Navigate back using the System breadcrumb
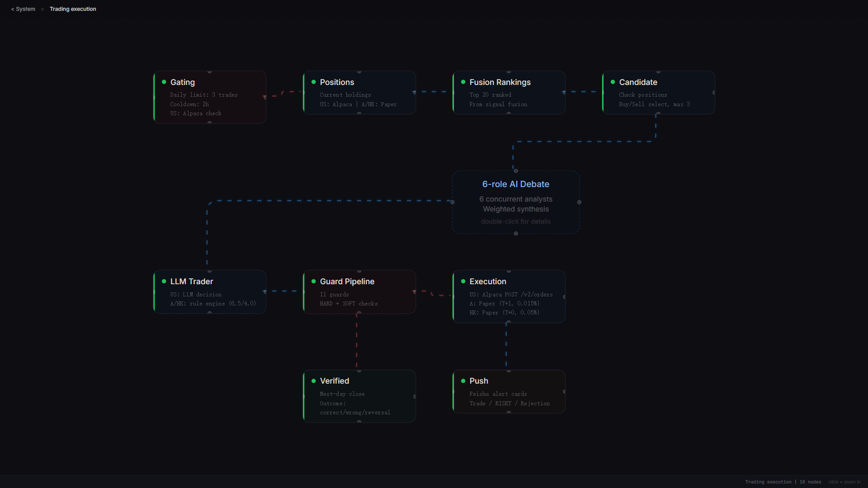The width and height of the screenshot is (868, 488). click(x=23, y=9)
